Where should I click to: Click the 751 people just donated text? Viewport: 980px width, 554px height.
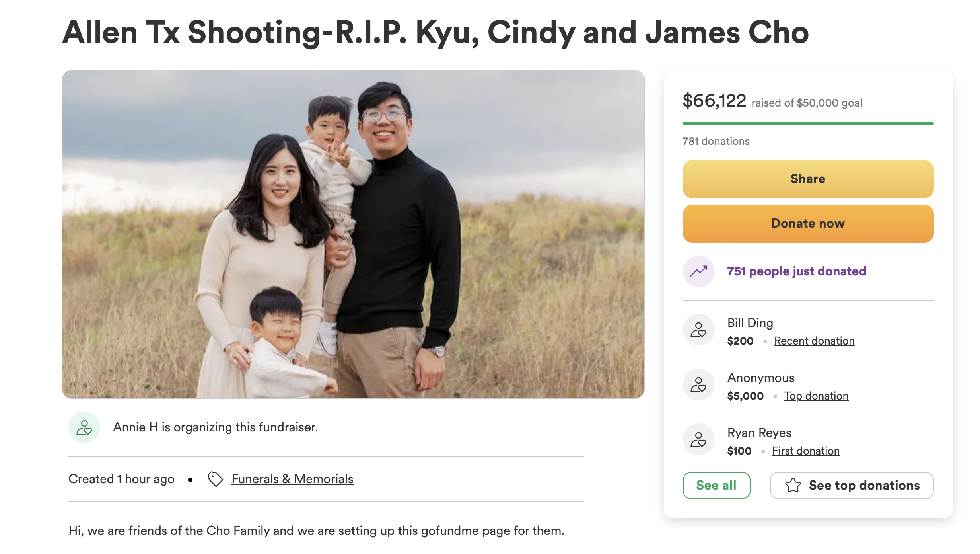(x=796, y=271)
